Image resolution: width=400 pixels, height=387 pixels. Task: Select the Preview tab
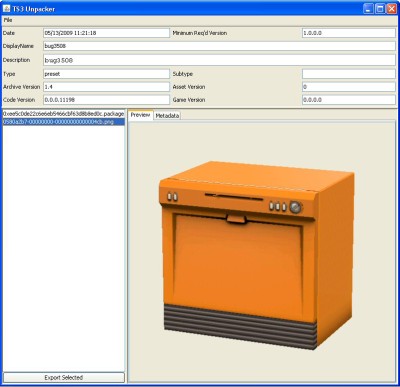[140, 115]
